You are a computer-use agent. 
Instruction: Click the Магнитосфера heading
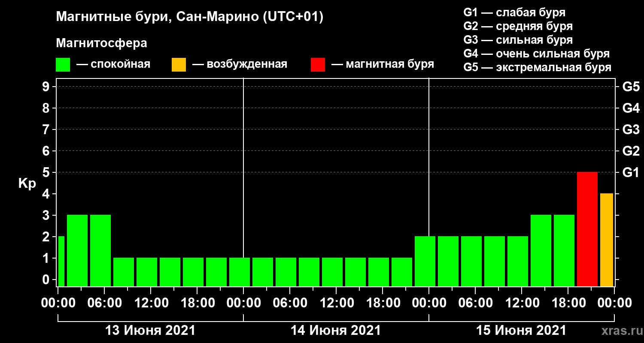(x=101, y=43)
